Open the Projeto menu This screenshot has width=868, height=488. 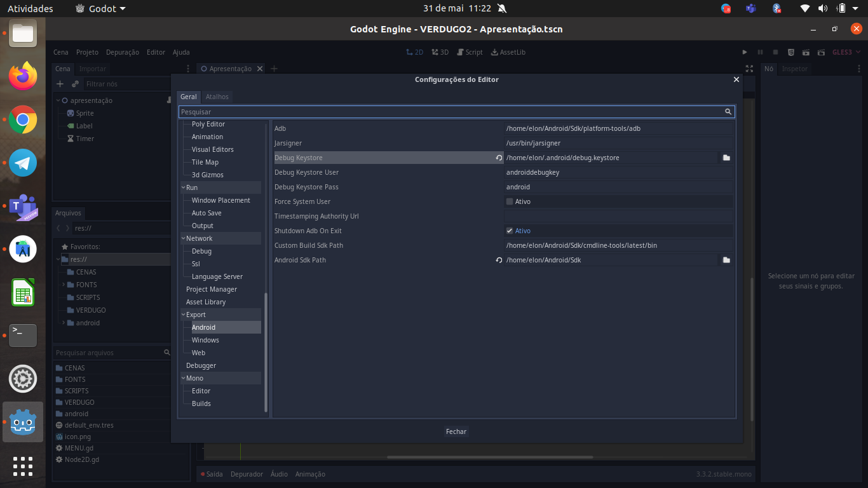click(x=87, y=52)
